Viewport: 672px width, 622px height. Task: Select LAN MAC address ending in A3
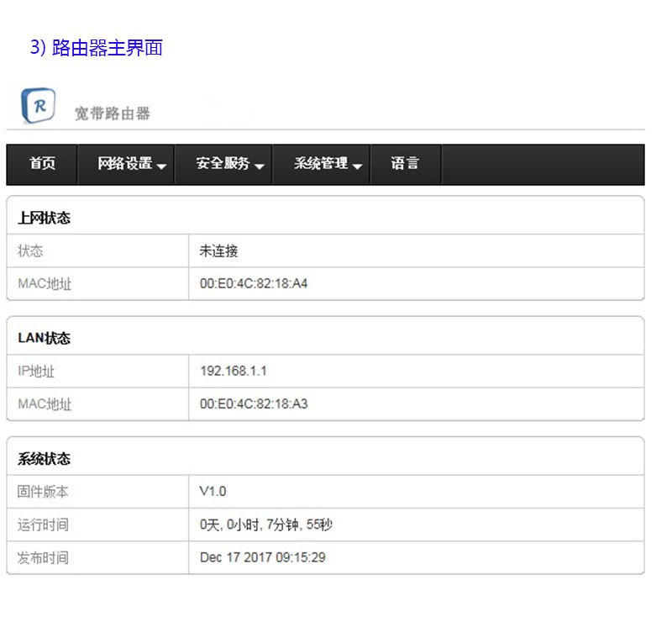254,403
